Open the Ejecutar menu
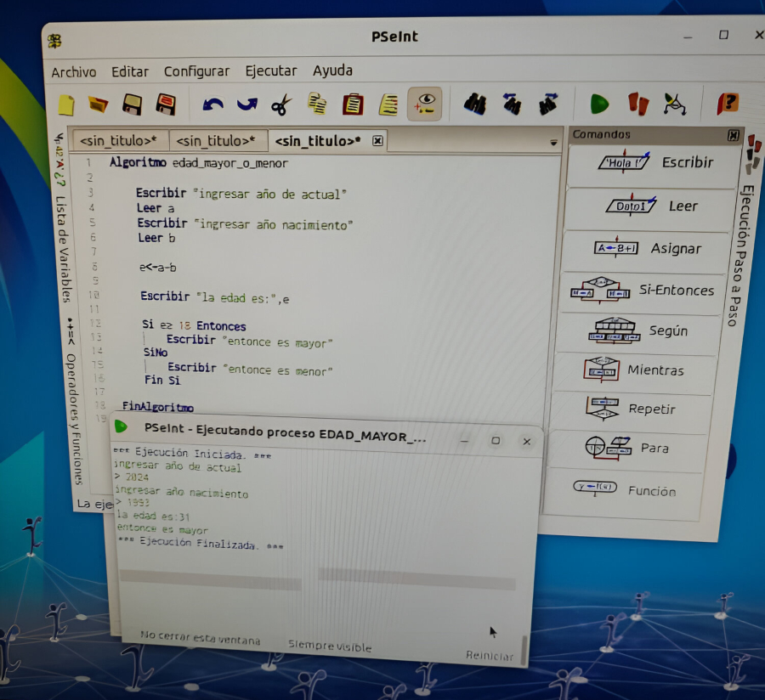Viewport: 765px width, 700px height. pyautogui.click(x=271, y=71)
